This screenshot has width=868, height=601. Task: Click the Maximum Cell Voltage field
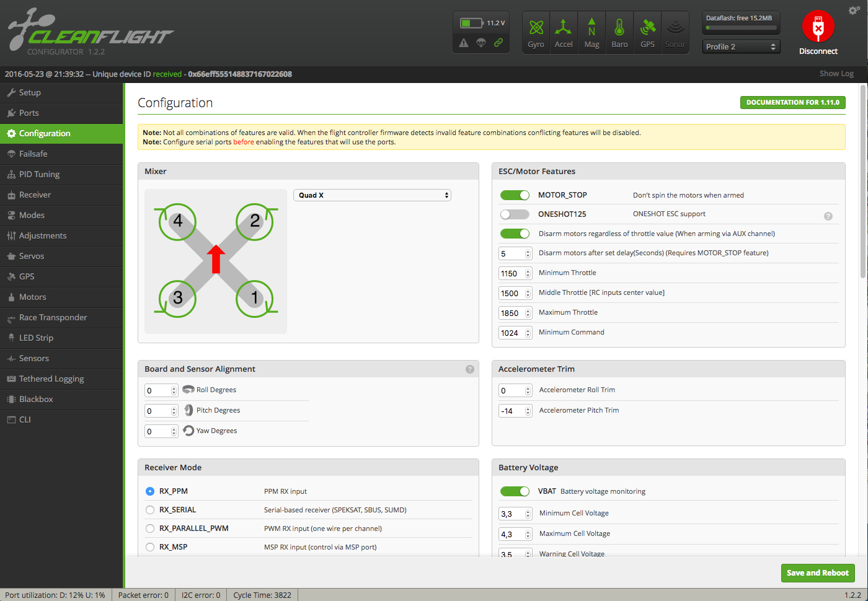[x=515, y=534]
